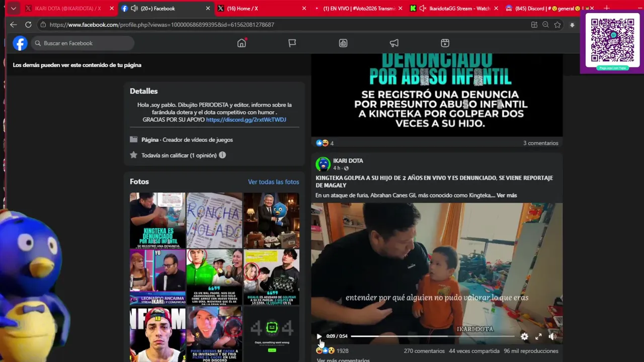Image resolution: width=644 pixels, height=362 pixels.
Task: Click the Buscar en Facebook search field
Action: coord(82,43)
